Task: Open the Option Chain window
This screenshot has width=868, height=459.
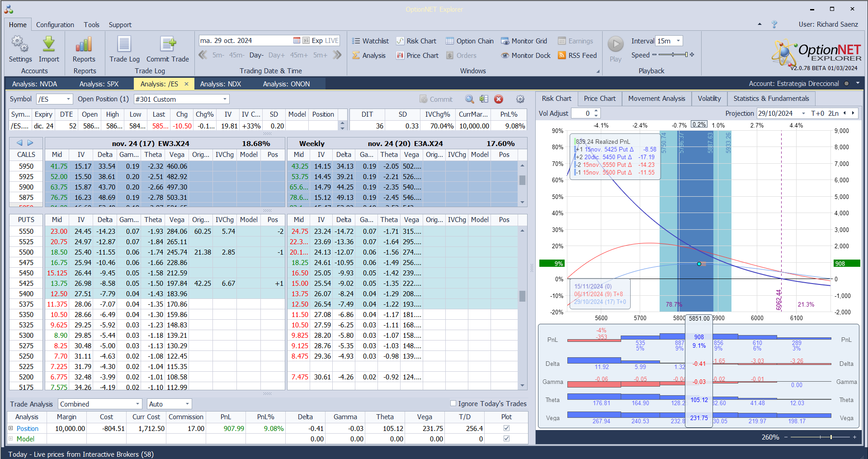Action: pos(470,41)
